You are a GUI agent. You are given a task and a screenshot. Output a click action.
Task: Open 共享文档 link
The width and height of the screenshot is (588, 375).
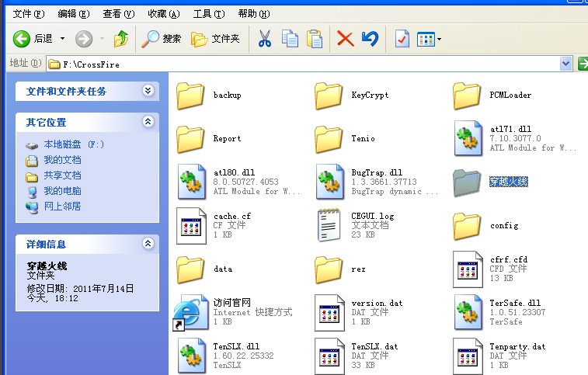tap(62, 175)
